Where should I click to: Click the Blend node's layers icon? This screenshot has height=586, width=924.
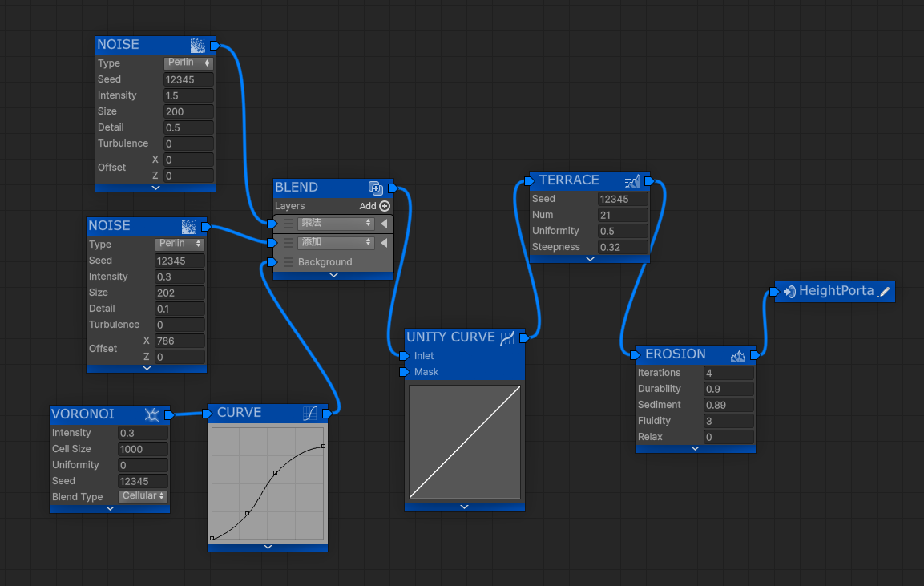[x=375, y=188]
